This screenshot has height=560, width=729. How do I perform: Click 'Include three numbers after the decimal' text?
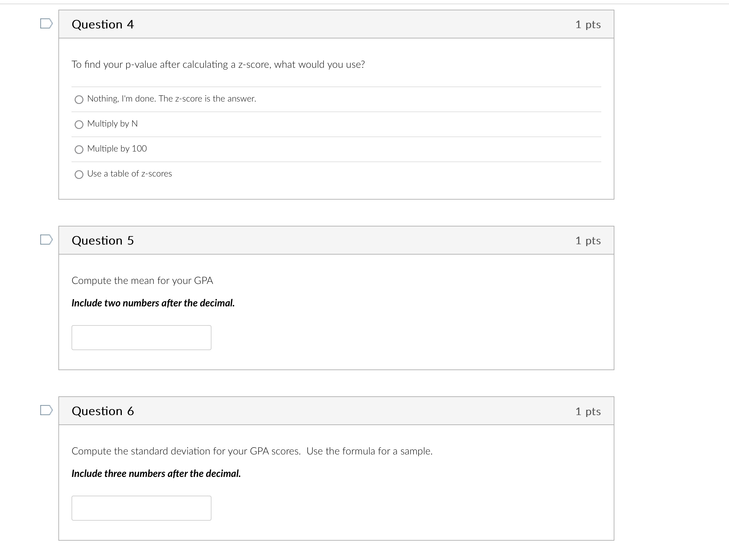(x=156, y=474)
